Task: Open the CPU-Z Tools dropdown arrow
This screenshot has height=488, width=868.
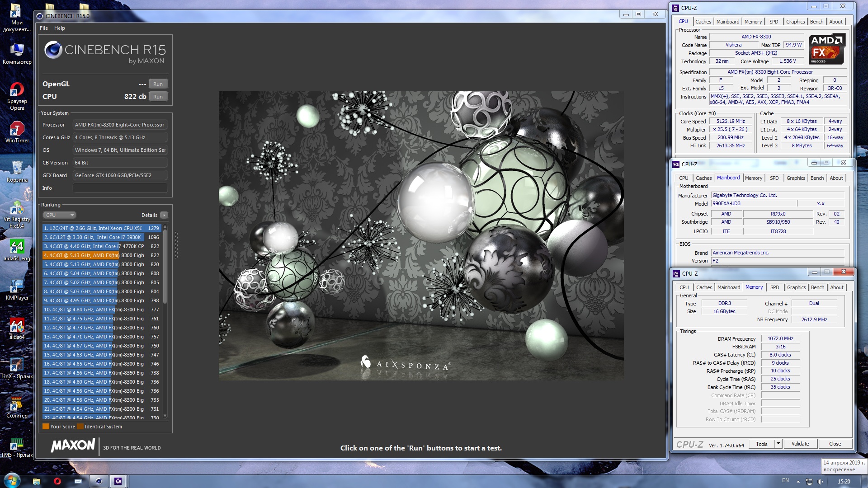Action: point(778,444)
